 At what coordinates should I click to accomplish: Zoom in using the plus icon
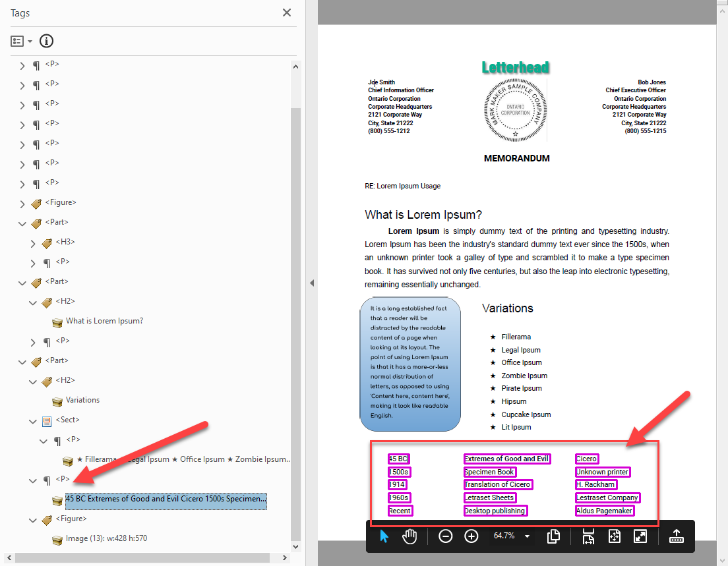(x=471, y=536)
